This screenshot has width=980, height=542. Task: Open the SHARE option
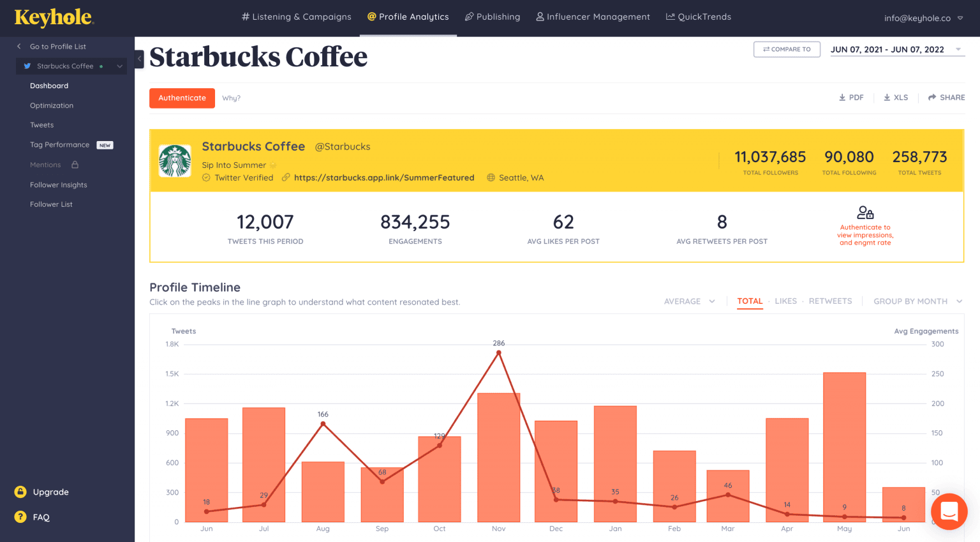pos(946,97)
